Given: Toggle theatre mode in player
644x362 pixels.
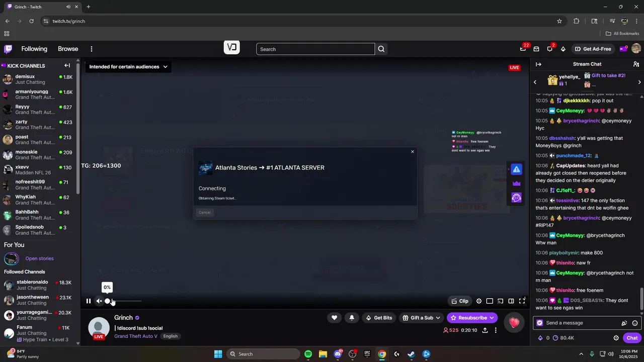Looking at the screenshot, I should tap(490, 301).
